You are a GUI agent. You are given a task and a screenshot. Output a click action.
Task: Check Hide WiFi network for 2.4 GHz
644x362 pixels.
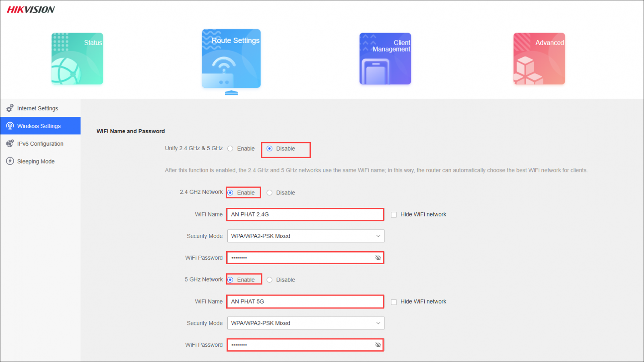394,215
